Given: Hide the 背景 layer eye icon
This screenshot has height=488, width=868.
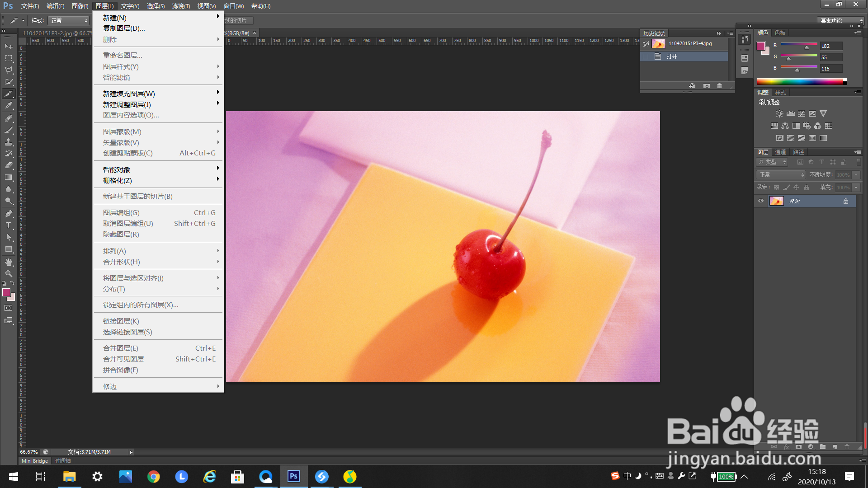Looking at the screenshot, I should [x=761, y=201].
